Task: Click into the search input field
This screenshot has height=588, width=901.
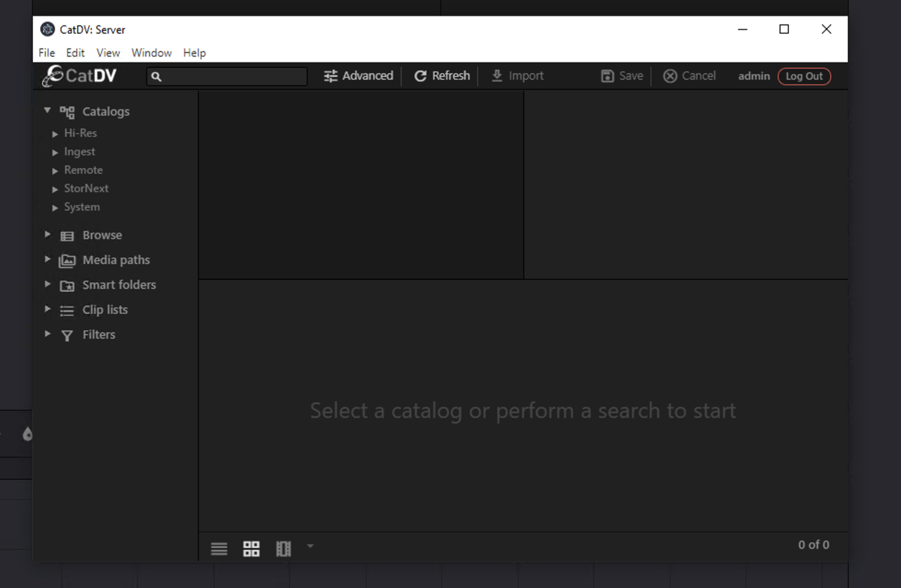Action: 227,77
